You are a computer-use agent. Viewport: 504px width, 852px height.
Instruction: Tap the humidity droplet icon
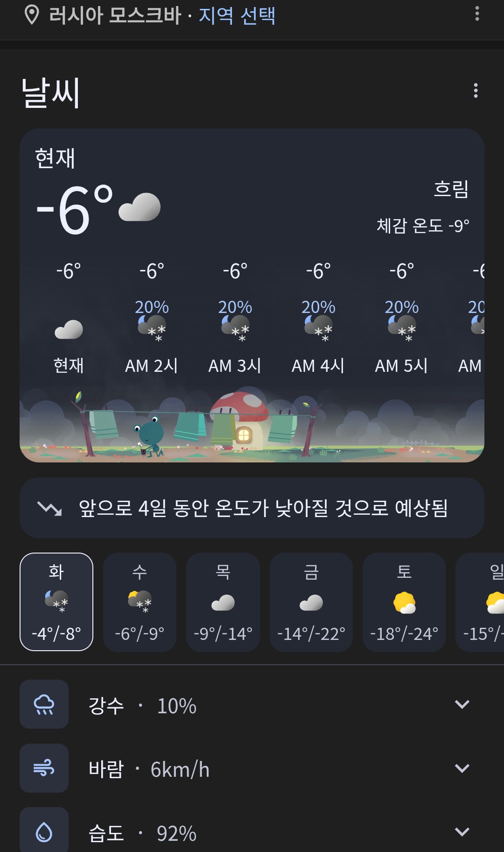pyautogui.click(x=44, y=831)
